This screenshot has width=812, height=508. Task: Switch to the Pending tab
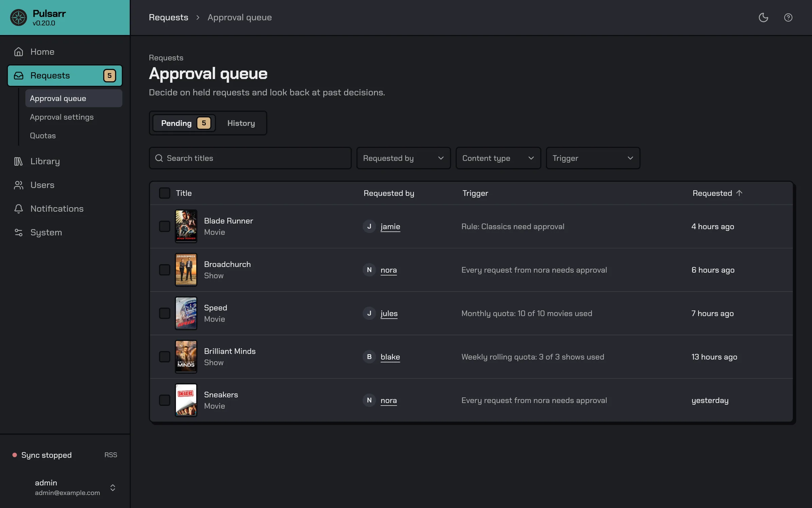coord(184,123)
